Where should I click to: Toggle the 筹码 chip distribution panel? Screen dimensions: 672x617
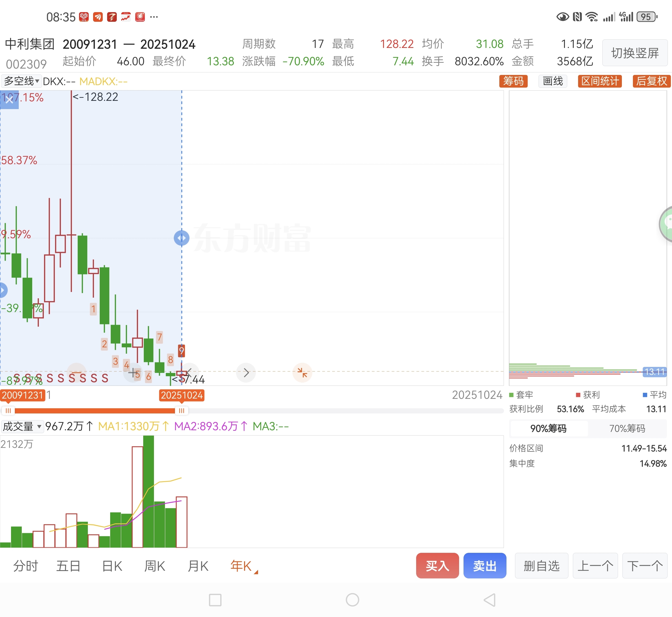(x=513, y=81)
